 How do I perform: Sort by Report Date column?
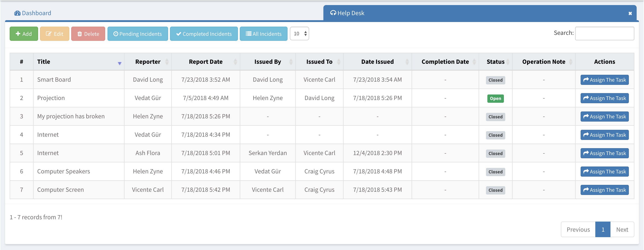tap(206, 62)
